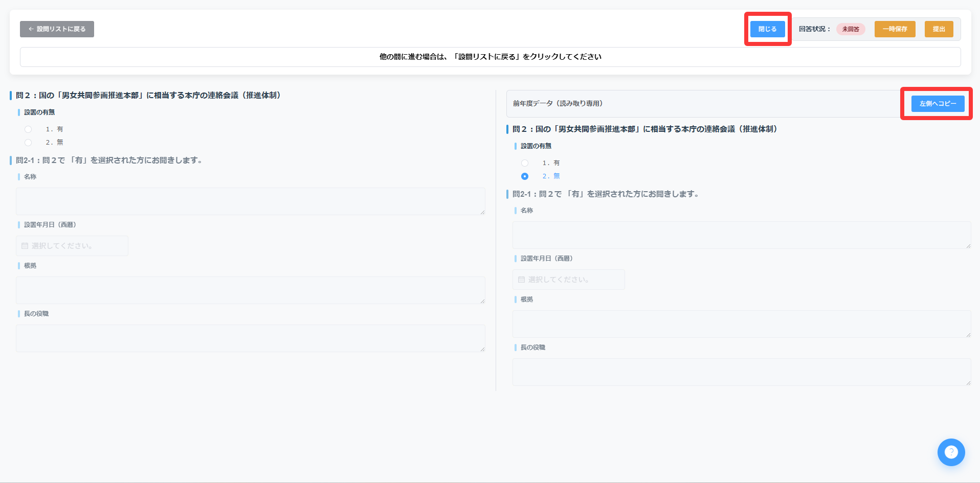Click the left 問２ question heading

click(148, 96)
